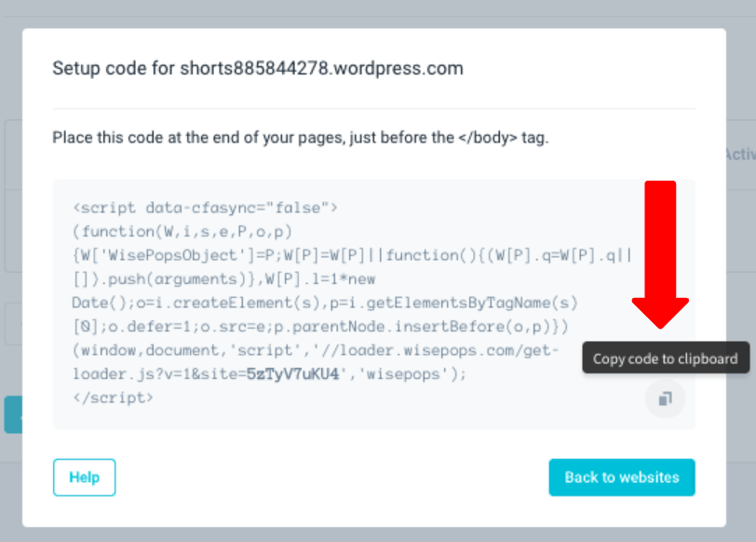Click the closing </script> tag line

click(x=113, y=397)
